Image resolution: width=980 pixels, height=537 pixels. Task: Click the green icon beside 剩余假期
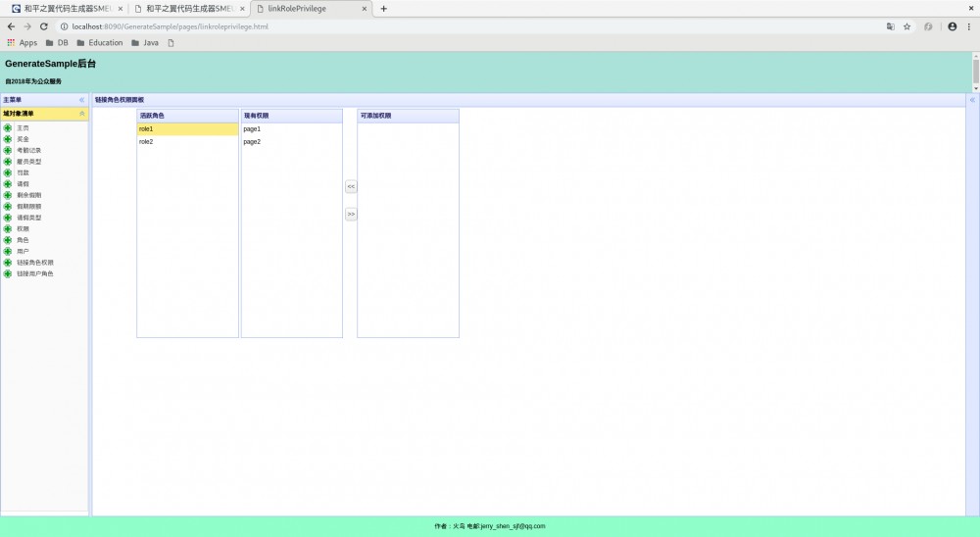(x=8, y=195)
